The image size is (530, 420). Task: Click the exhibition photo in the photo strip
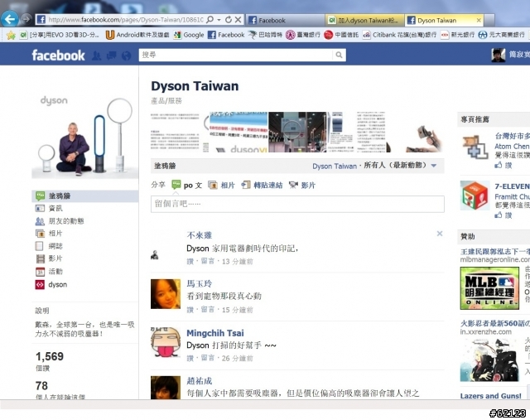tap(297, 133)
